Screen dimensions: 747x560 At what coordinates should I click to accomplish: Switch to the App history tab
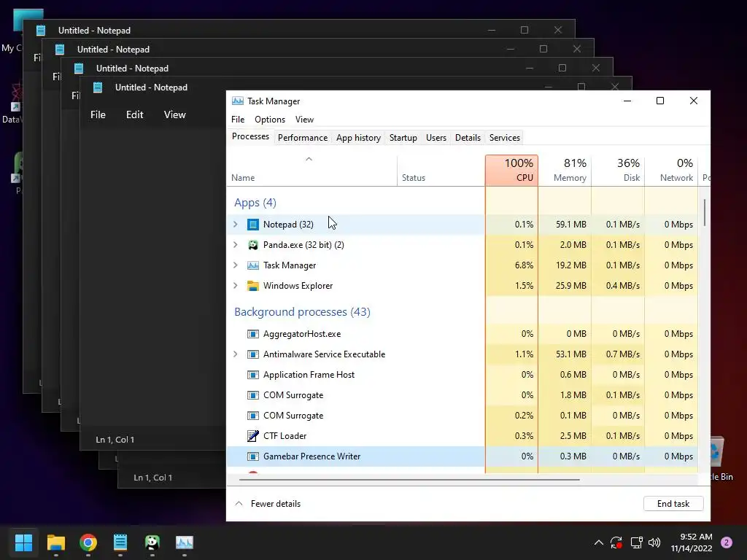tap(358, 138)
